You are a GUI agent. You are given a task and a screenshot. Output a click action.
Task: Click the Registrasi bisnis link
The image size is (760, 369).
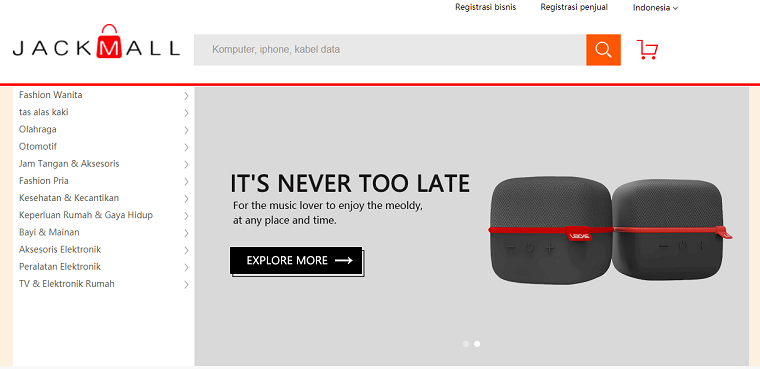coord(486,7)
